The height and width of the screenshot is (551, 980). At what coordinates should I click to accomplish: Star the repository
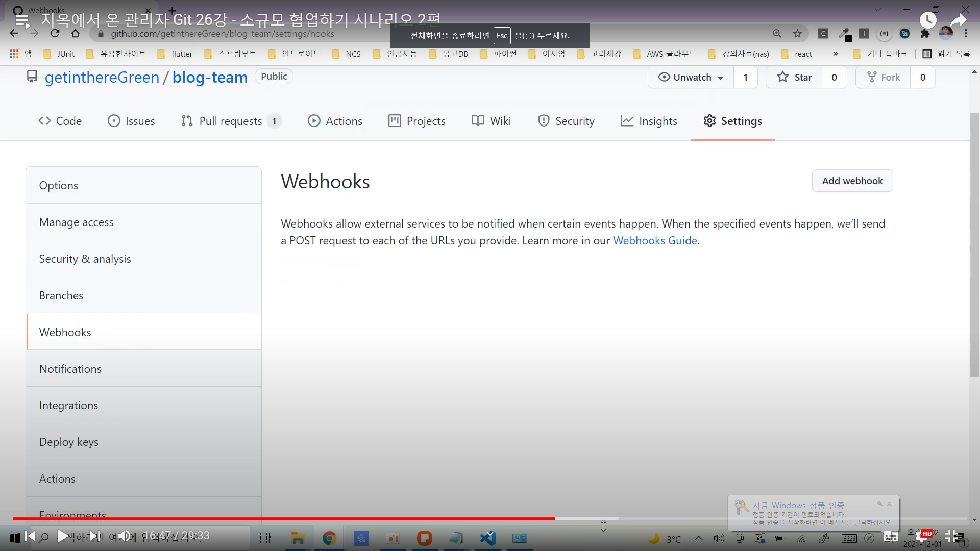tap(794, 77)
